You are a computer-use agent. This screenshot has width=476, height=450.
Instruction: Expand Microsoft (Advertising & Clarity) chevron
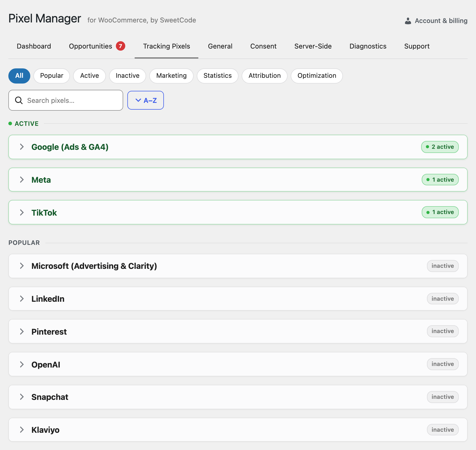(x=22, y=266)
